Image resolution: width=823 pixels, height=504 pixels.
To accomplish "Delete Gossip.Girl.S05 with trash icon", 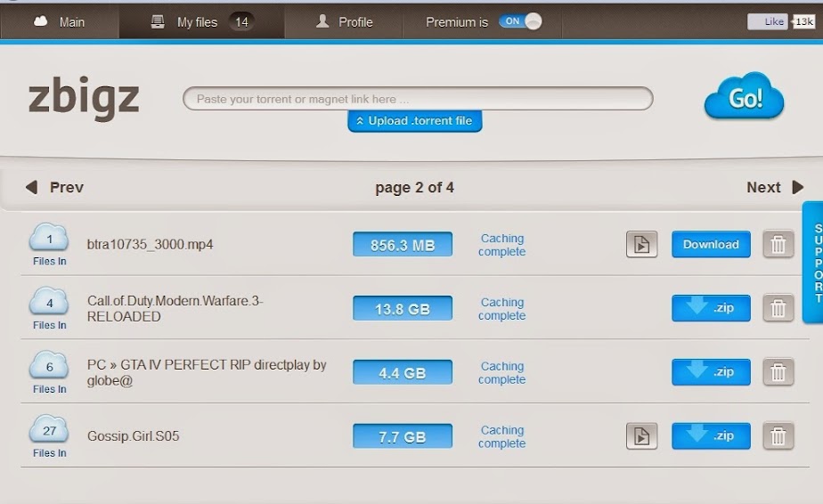I will pyautogui.click(x=778, y=436).
